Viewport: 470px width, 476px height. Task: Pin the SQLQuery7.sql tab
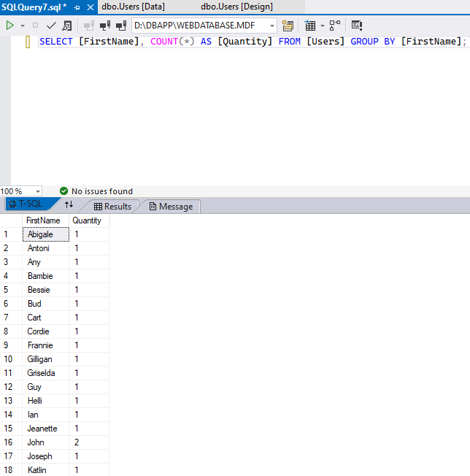tap(77, 7)
